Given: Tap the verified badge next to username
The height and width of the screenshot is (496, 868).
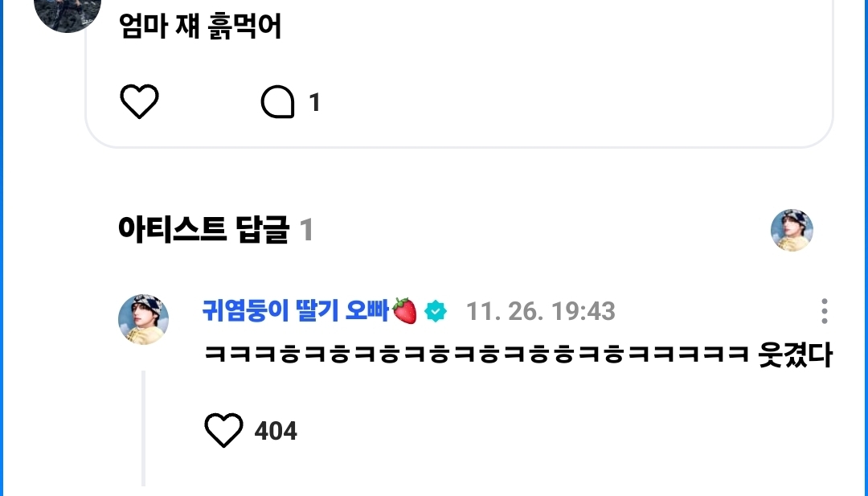Looking at the screenshot, I should [x=436, y=311].
